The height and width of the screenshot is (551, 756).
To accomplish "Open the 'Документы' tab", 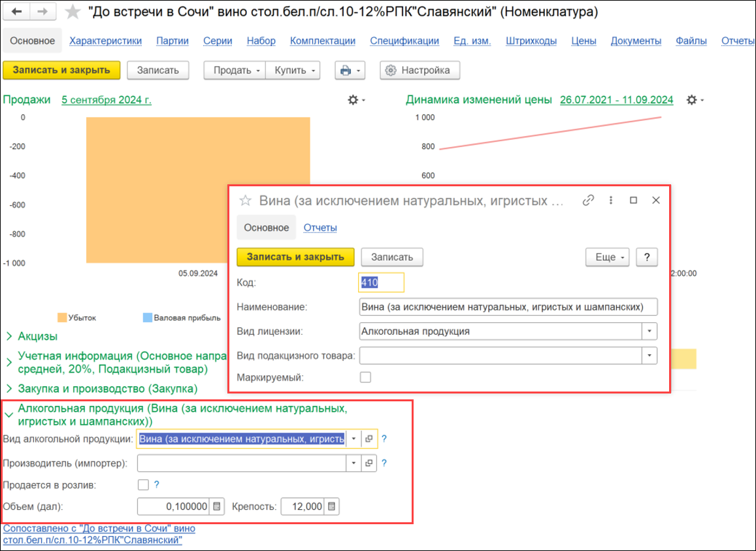I will [x=636, y=41].
